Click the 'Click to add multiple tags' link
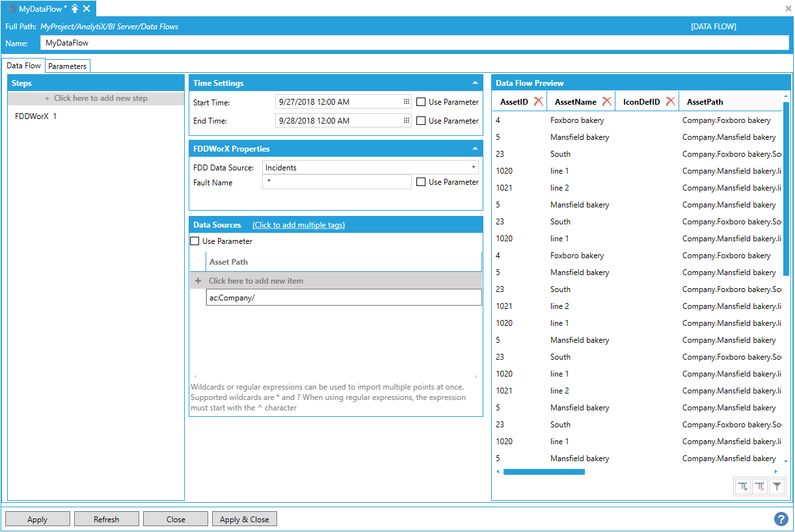The image size is (795, 532). click(299, 225)
